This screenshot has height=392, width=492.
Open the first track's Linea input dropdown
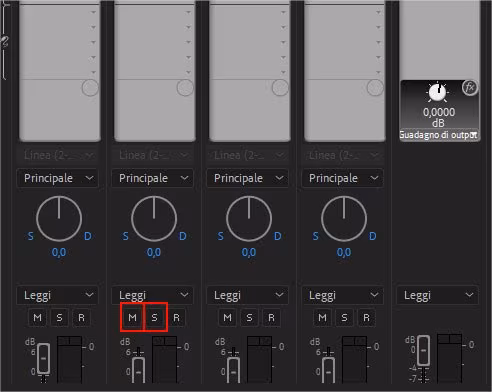tap(58, 155)
